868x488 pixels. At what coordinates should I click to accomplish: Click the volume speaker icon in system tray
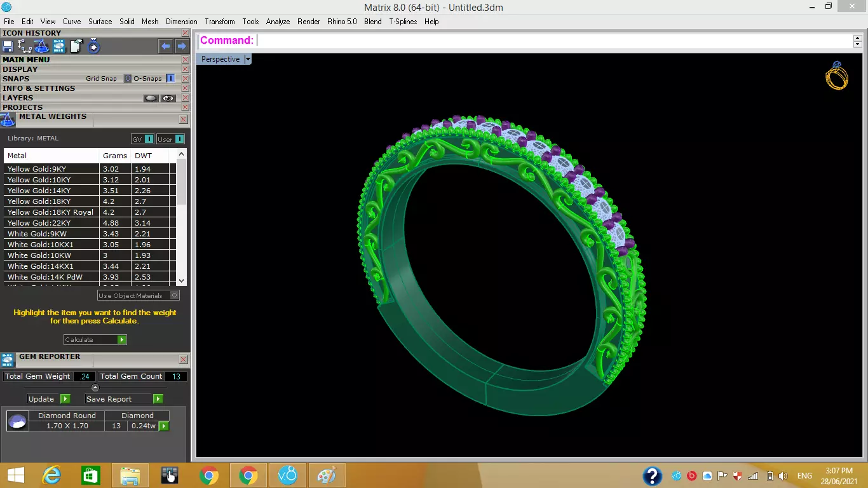click(x=783, y=476)
